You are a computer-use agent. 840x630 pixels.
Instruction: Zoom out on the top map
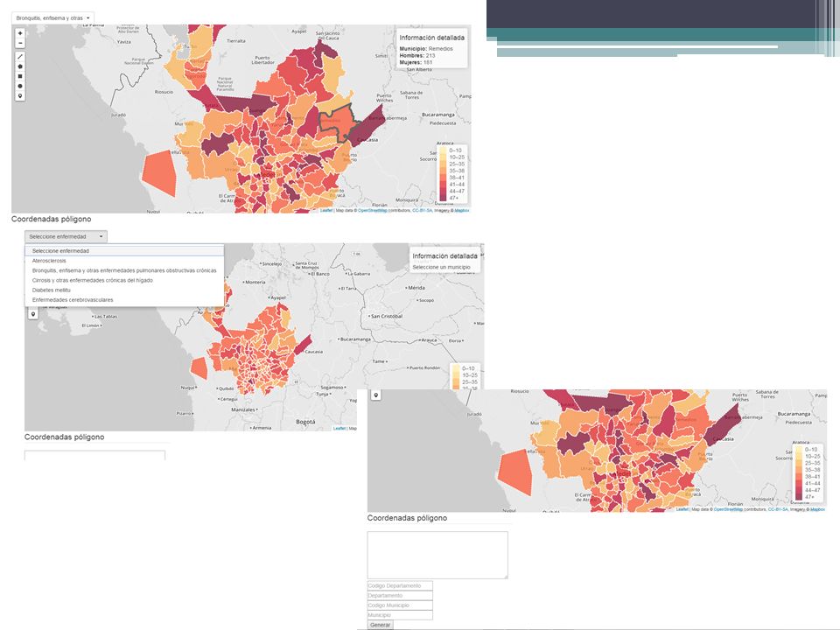tap(20, 43)
